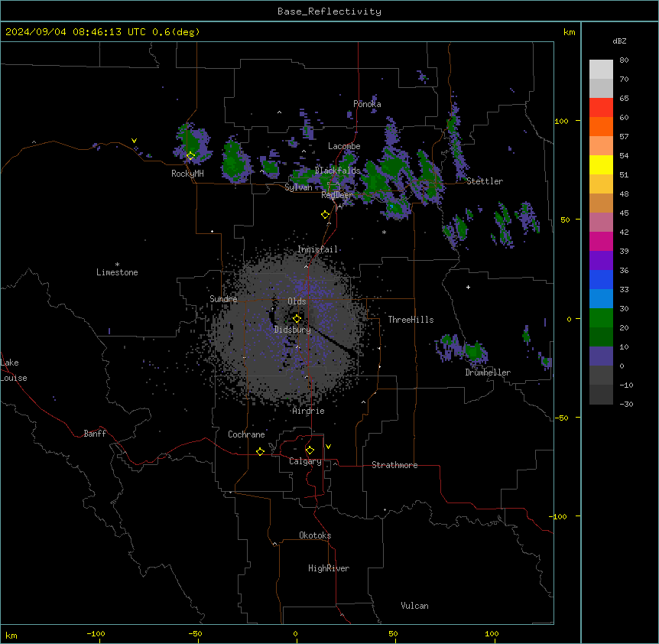Viewport: 659px width, 644px height.
Task: Click the Sundre city label
Action: (x=223, y=299)
